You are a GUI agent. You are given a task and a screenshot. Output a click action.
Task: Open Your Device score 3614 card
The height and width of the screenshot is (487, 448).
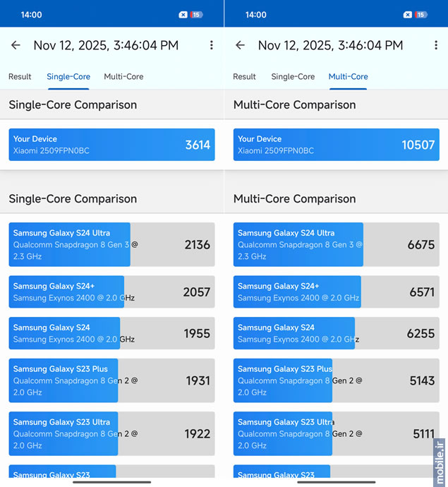(111, 145)
